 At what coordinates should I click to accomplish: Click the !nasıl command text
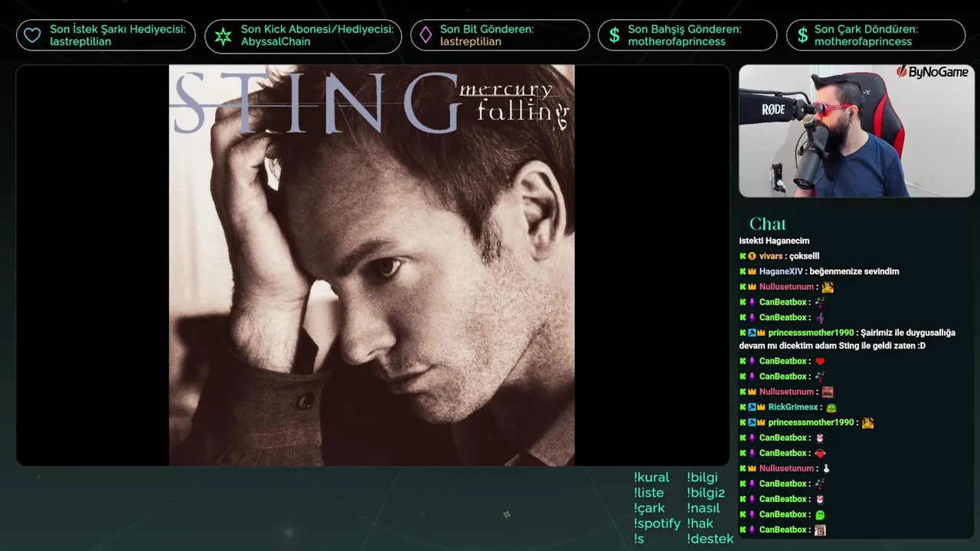click(704, 508)
